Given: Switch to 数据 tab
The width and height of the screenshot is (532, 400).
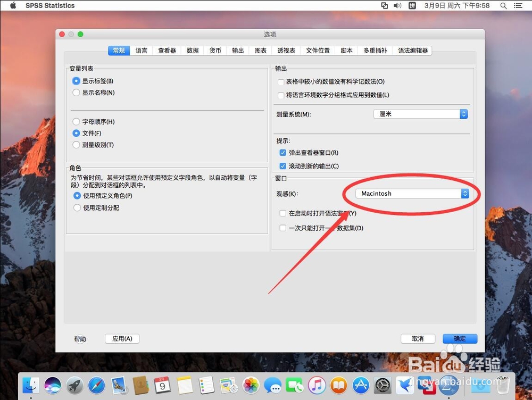Looking at the screenshot, I should 193,51.
